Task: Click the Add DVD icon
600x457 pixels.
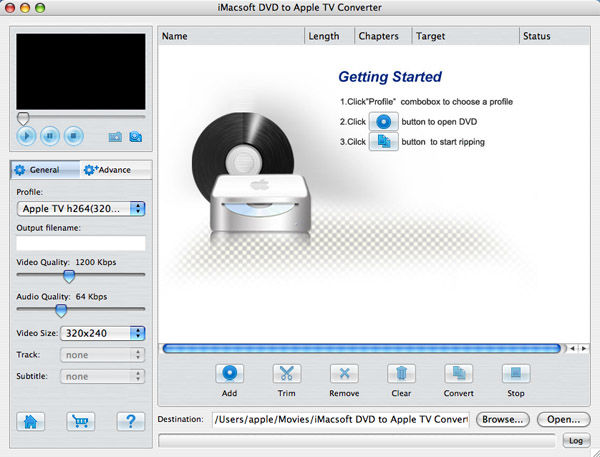Action: pos(230,374)
